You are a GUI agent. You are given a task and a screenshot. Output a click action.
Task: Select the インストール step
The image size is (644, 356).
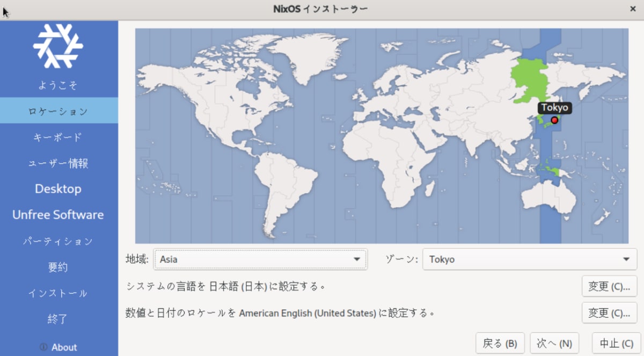(x=58, y=293)
